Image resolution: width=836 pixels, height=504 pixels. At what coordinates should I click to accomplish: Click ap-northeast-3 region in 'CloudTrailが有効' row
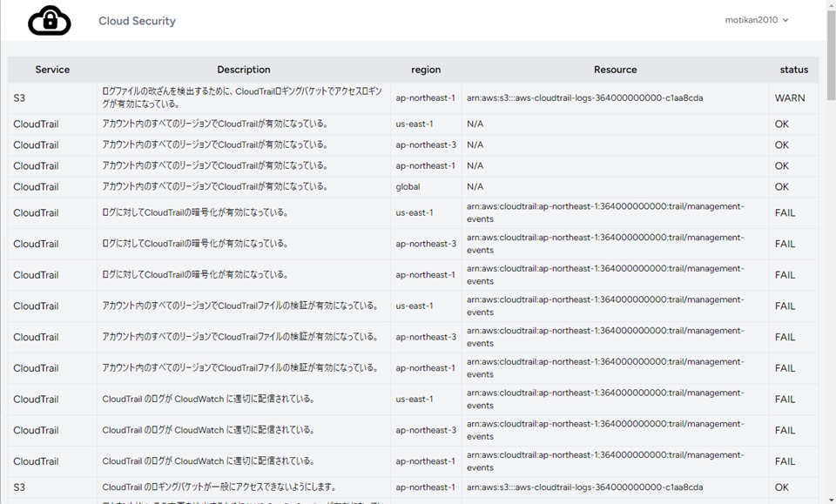426,144
